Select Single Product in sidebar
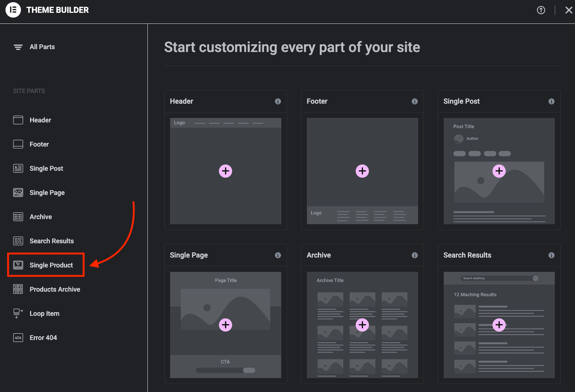575x392 pixels. click(x=51, y=265)
